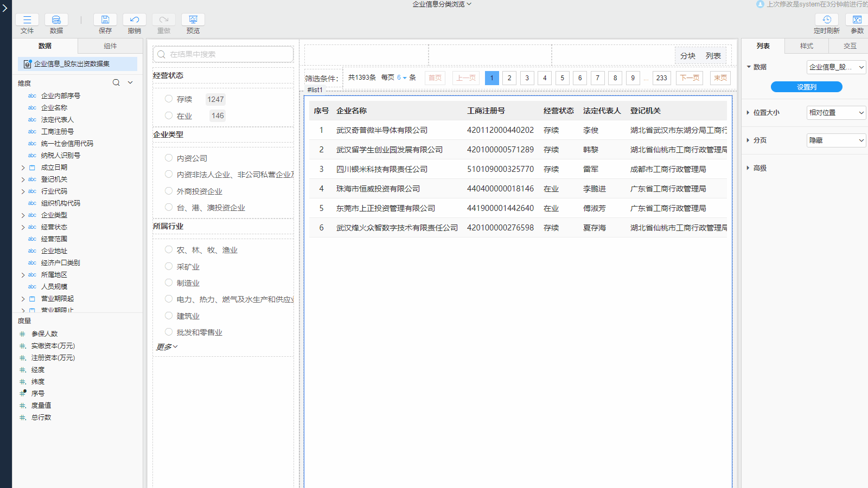Image resolution: width=868 pixels, height=488 pixels.
Task: Click the 保存 (Save) icon
Action: coord(105,20)
